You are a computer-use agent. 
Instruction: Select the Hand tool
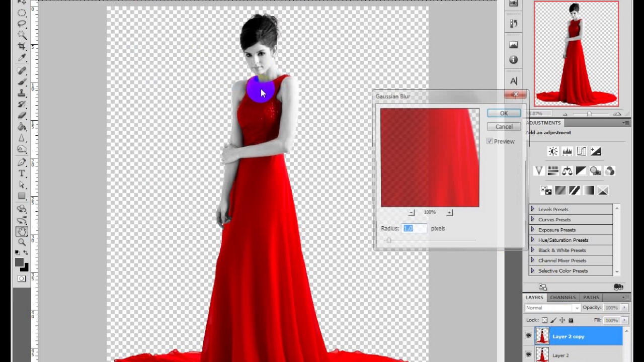[22, 231]
